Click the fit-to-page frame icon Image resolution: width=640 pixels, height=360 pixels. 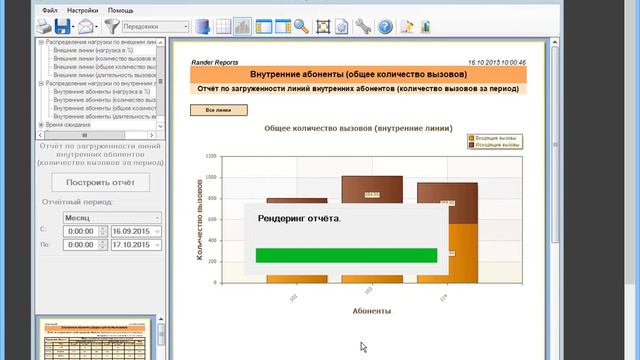coord(323,27)
